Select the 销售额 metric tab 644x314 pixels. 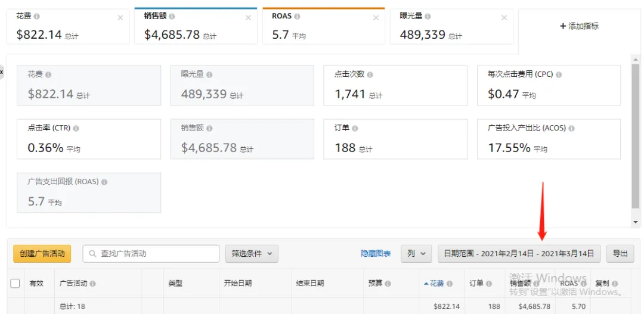[196, 26]
